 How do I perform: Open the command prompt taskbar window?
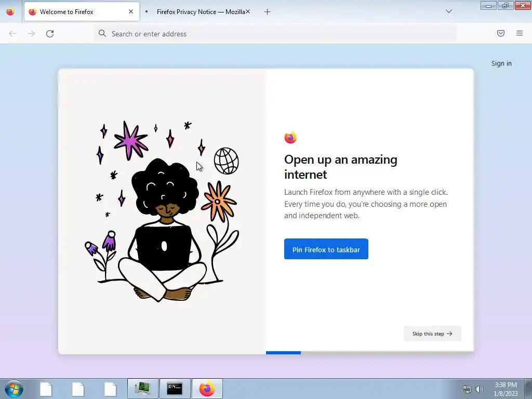[x=175, y=389]
